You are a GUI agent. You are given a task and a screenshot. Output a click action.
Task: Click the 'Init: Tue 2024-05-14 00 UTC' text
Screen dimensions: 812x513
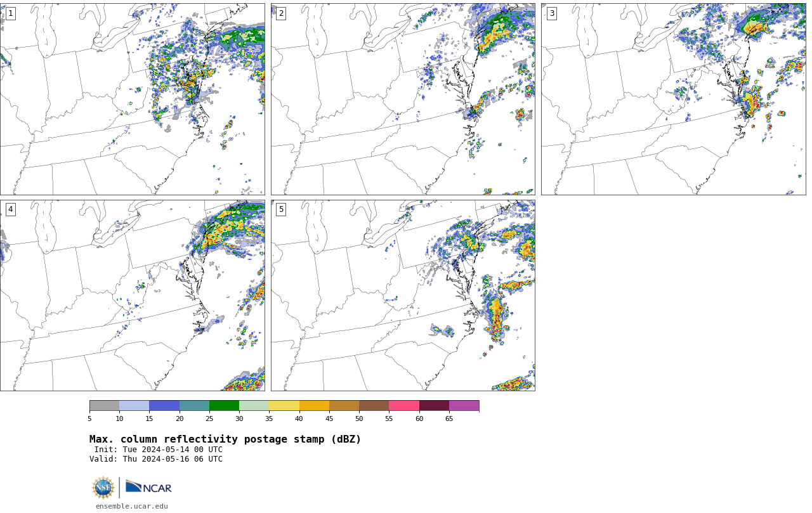tap(159, 450)
